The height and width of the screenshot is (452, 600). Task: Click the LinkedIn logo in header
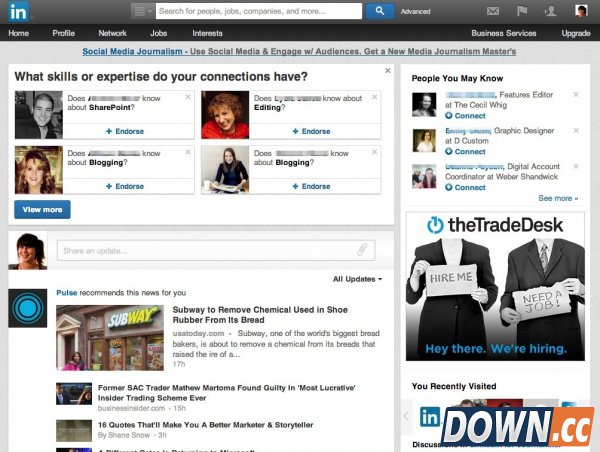[x=20, y=12]
